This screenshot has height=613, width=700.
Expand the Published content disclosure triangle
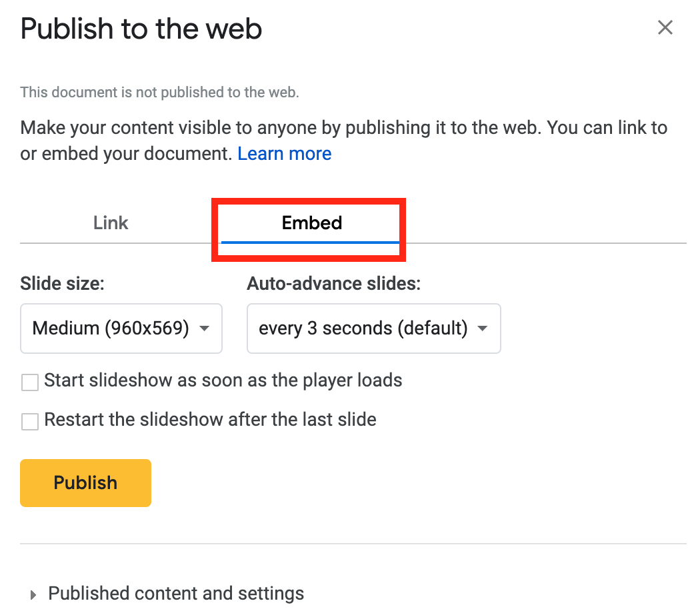[x=33, y=594]
